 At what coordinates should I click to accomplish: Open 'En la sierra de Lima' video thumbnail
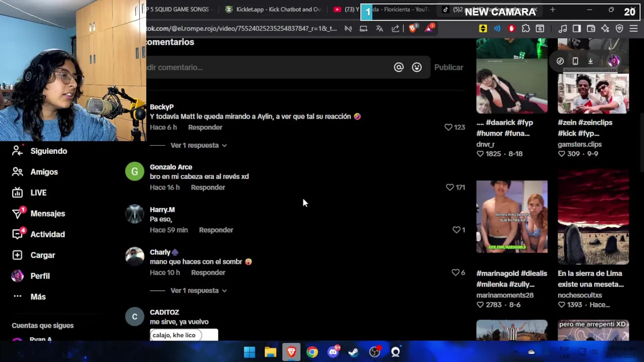[593, 216]
